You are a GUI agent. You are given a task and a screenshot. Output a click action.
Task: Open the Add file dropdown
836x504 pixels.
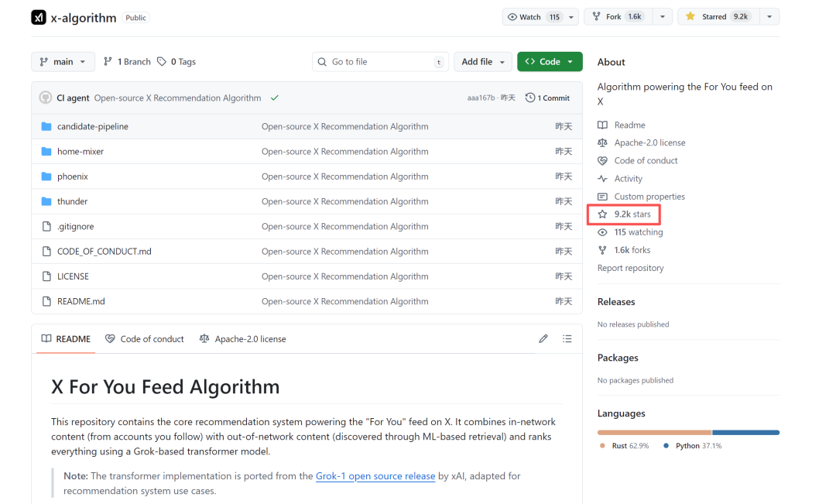[483, 62]
